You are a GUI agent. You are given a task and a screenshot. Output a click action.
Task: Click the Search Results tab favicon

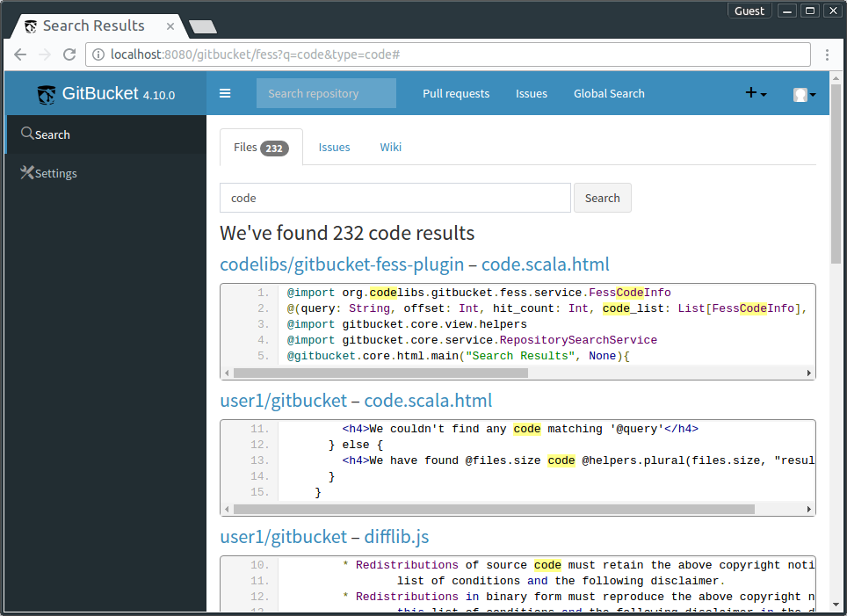[x=31, y=26]
